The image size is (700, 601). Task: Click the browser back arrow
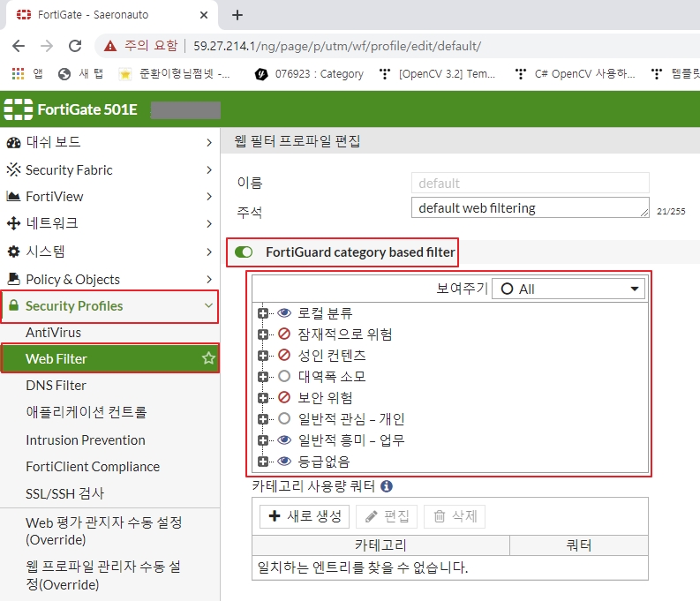[19, 46]
